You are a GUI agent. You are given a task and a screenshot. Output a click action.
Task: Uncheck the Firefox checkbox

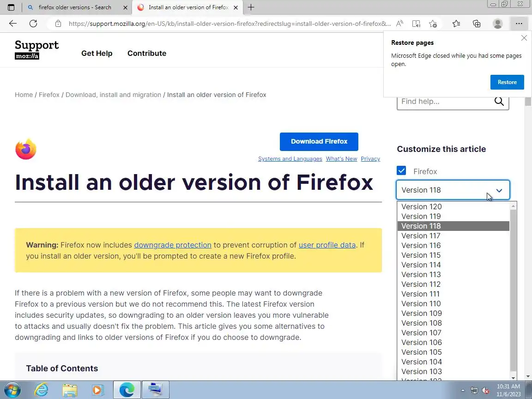click(401, 170)
